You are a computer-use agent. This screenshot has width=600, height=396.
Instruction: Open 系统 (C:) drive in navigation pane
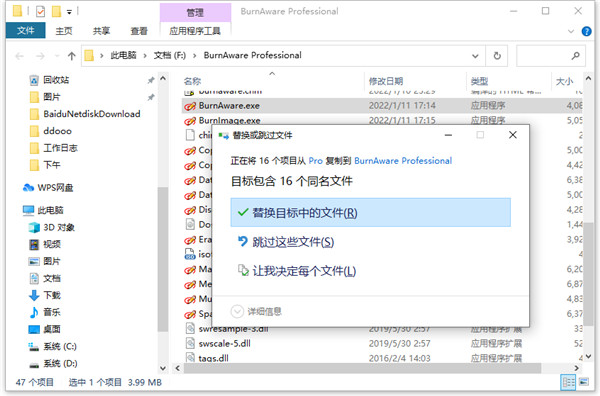point(60,346)
